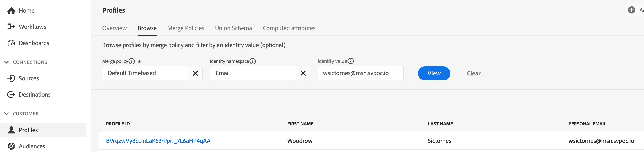Open Audiences in the sidebar
Viewport: 644px width, 152px height.
pyautogui.click(x=32, y=146)
